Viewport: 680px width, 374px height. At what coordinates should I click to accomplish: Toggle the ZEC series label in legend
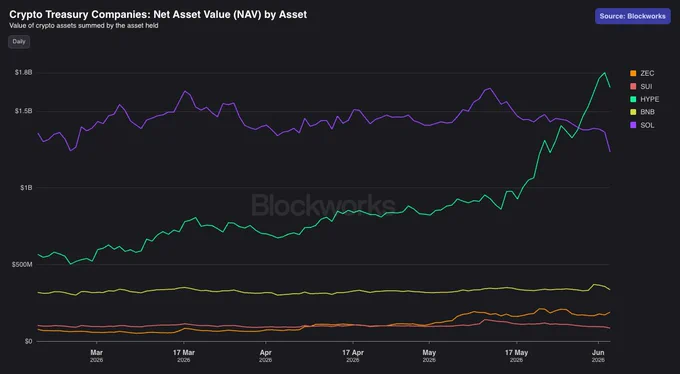coord(647,73)
